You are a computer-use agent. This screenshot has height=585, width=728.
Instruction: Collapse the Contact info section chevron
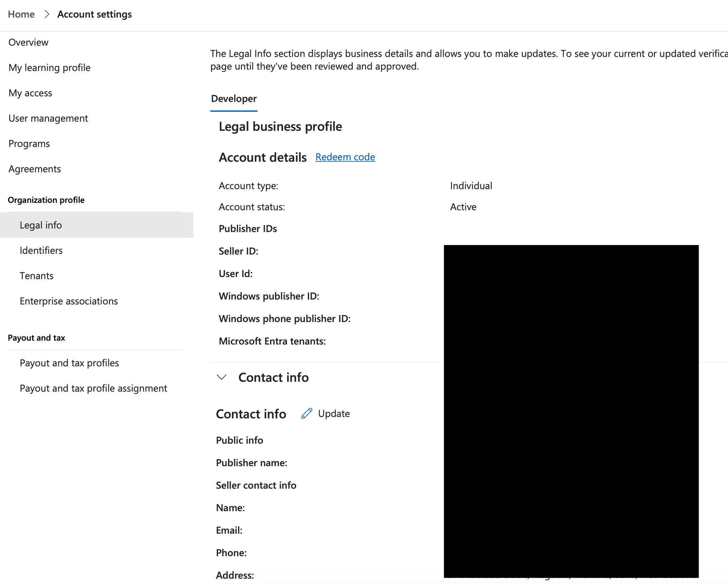[x=222, y=377]
